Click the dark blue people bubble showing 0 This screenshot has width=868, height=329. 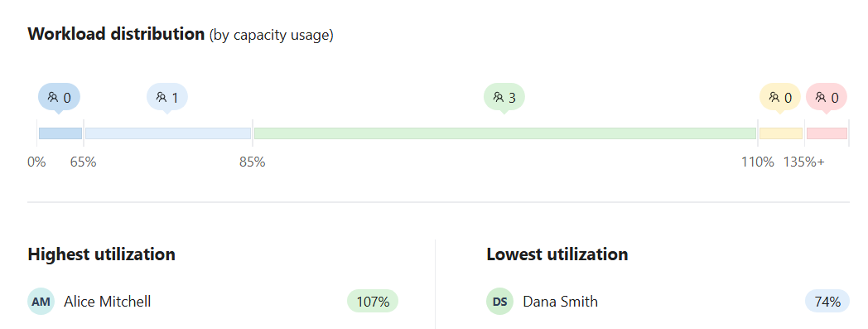tap(60, 98)
